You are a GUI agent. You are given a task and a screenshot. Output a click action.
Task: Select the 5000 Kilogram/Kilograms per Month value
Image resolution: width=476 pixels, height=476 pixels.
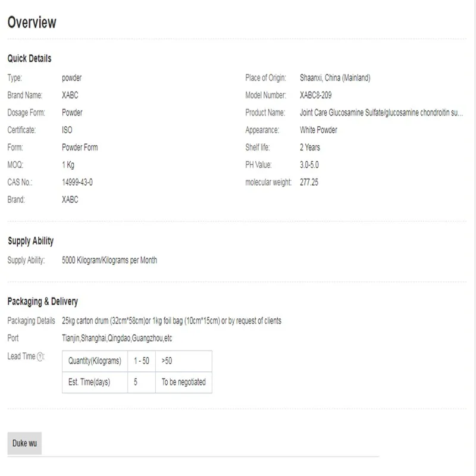coord(109,260)
